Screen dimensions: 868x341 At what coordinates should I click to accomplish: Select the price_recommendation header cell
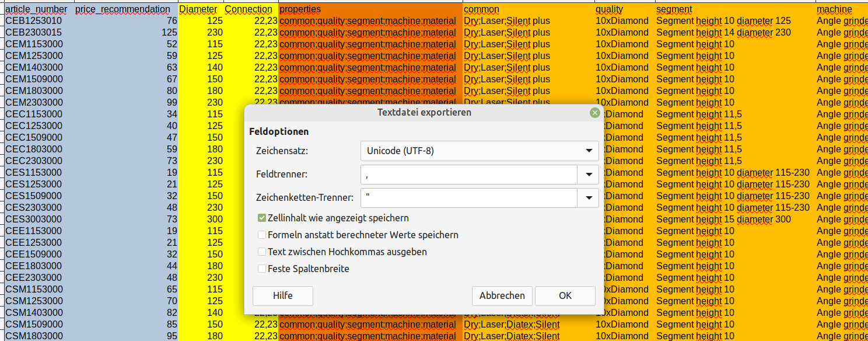tap(123, 9)
